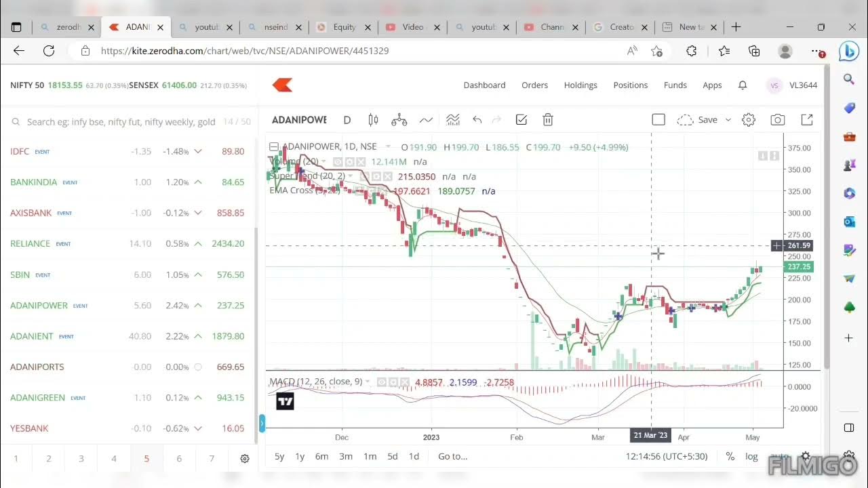Hide the MACD indicator with eye icon
Screen dimensions: 868x488
click(x=381, y=382)
